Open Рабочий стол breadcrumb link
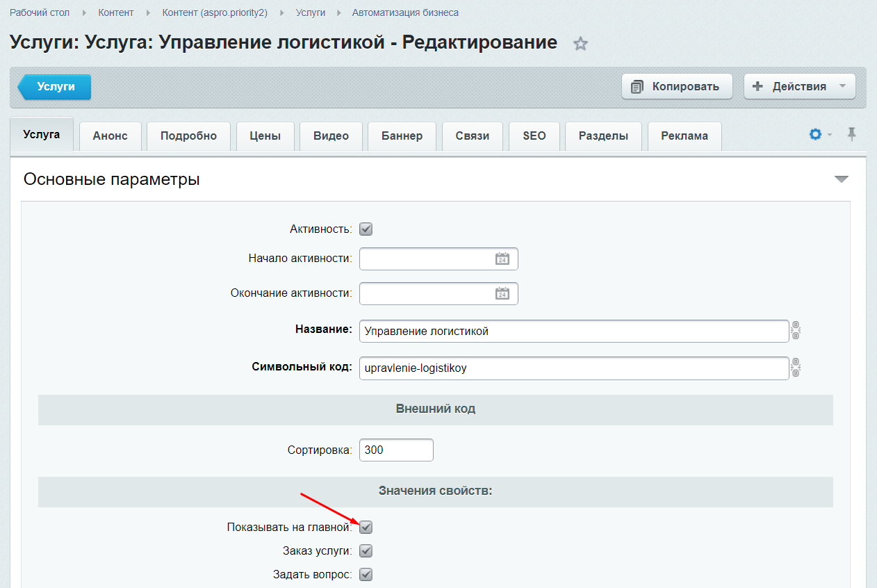 click(x=40, y=13)
